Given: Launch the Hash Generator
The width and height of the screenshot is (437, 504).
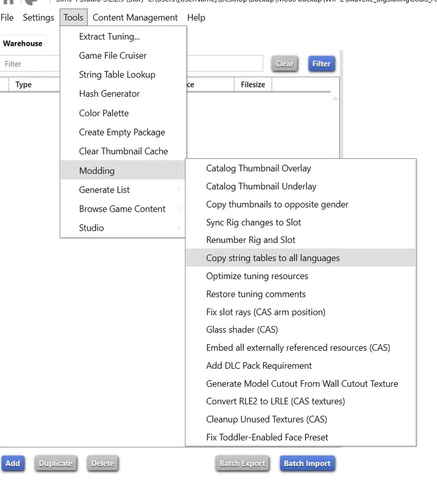Looking at the screenshot, I should tap(109, 94).
